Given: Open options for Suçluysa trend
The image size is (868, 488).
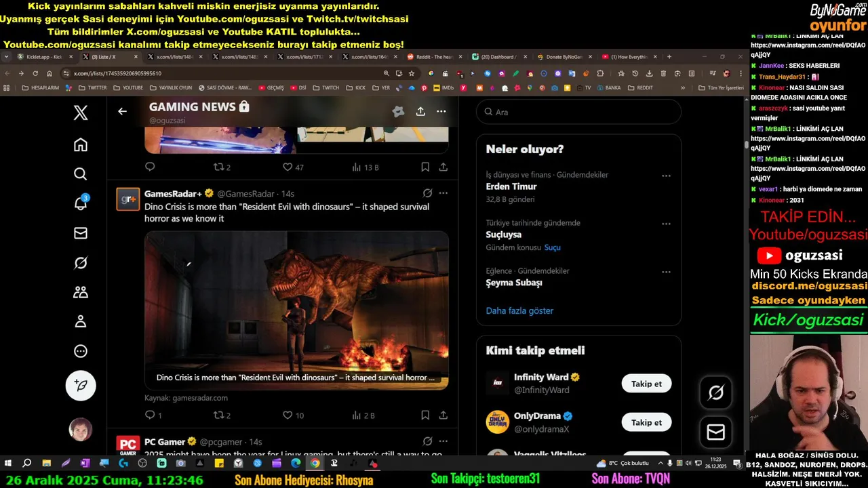Looking at the screenshot, I should point(666,224).
